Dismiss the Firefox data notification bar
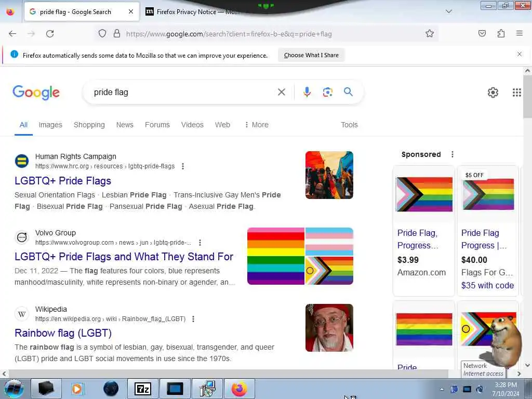The height and width of the screenshot is (399, 532). [519, 54]
